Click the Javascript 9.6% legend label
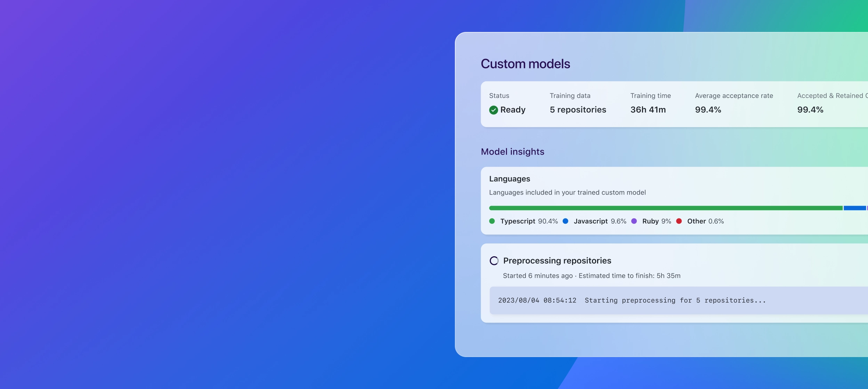The height and width of the screenshot is (389, 868). [x=600, y=221]
